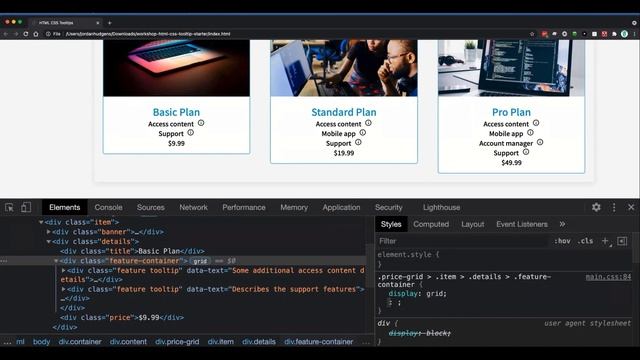Image resolution: width=640 pixels, height=360 pixels.
Task: Click Pro Plan Account manager info icon
Action: pos(540,142)
